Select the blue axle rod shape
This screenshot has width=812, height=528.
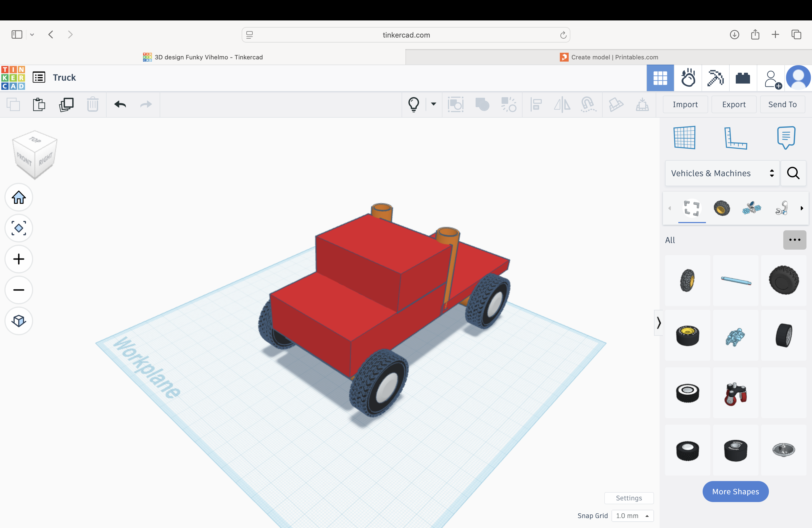(735, 280)
